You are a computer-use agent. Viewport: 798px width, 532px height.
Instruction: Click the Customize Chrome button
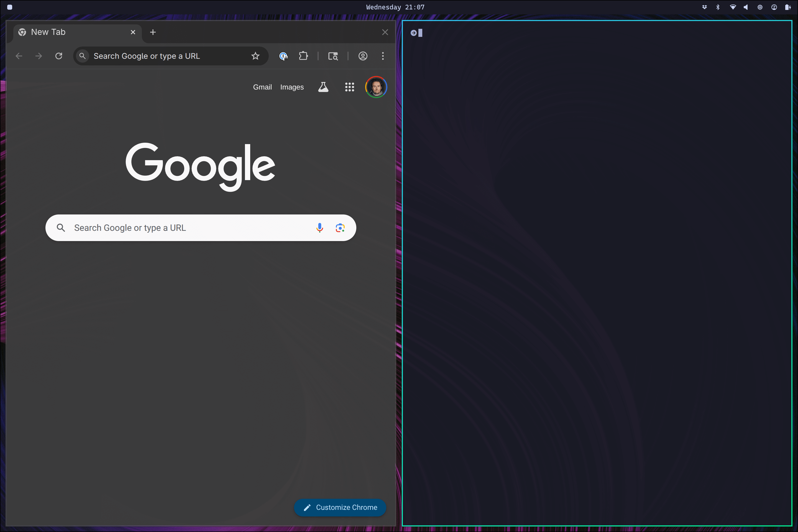(x=340, y=507)
